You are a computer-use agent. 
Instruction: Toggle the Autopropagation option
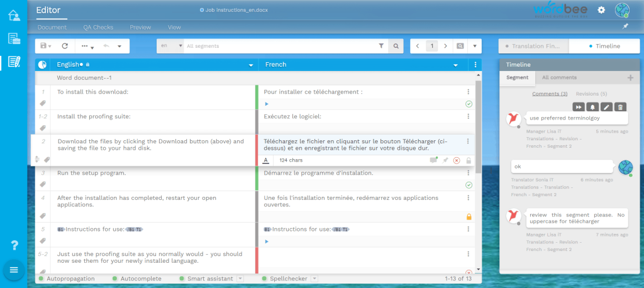67,279
